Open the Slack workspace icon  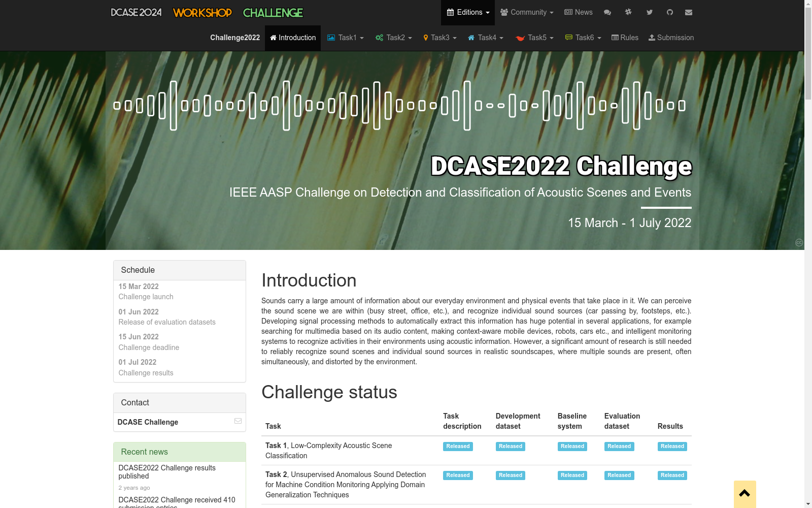coord(628,12)
